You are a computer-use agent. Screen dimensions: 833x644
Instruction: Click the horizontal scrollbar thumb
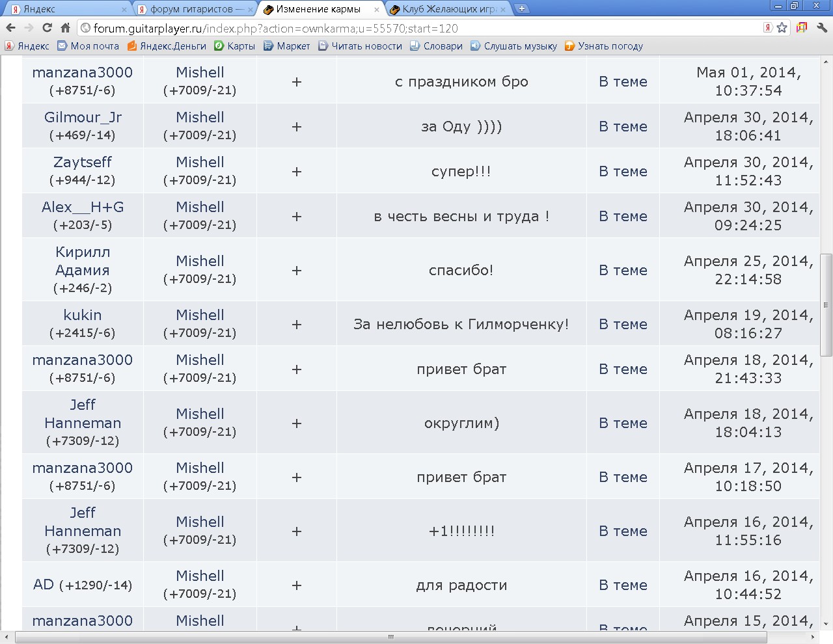(390, 637)
